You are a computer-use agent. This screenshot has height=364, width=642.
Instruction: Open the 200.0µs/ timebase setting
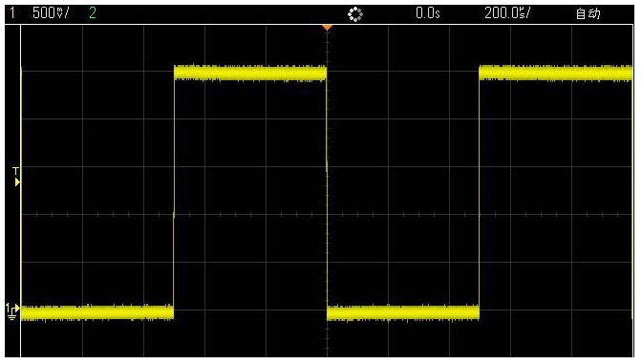pos(507,13)
